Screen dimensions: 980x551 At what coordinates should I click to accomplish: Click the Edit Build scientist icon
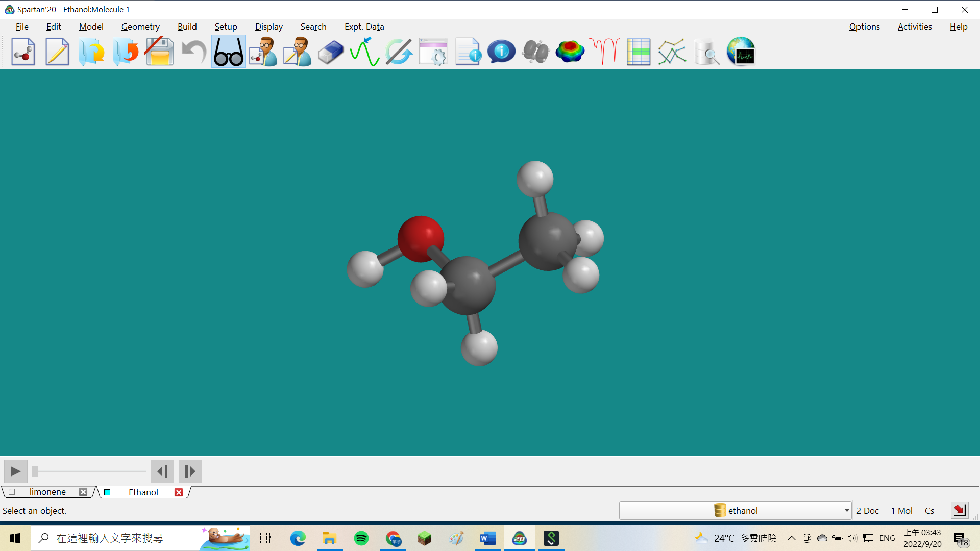263,52
